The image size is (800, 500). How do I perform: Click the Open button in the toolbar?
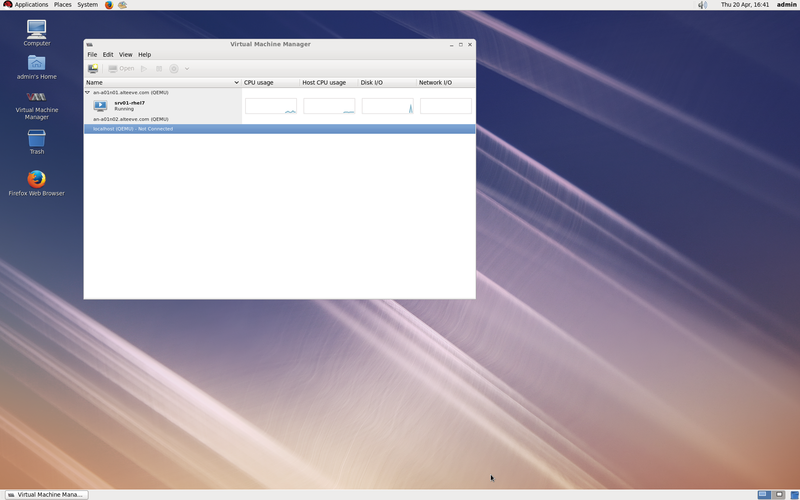121,69
